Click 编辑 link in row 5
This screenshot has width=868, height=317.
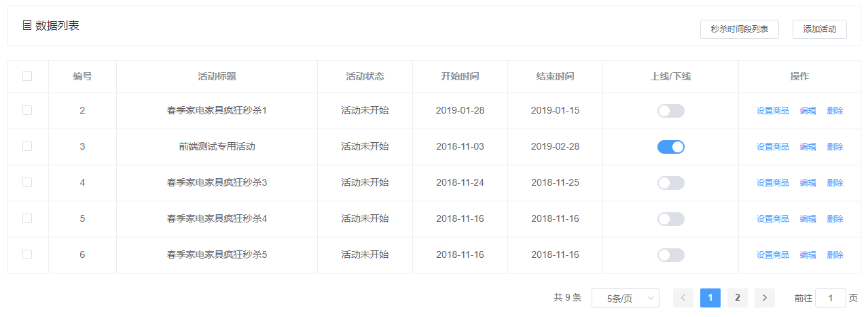tap(808, 219)
